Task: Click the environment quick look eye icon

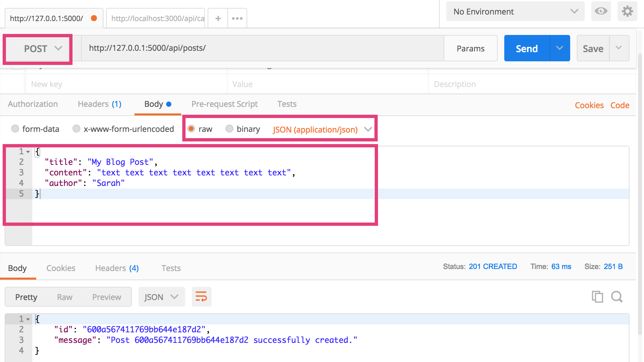Action: tap(601, 12)
